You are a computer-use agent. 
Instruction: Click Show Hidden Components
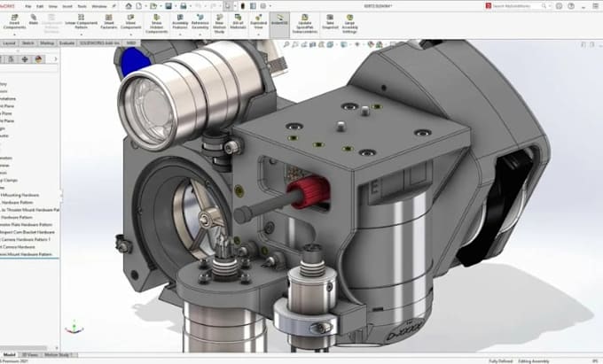(157, 24)
